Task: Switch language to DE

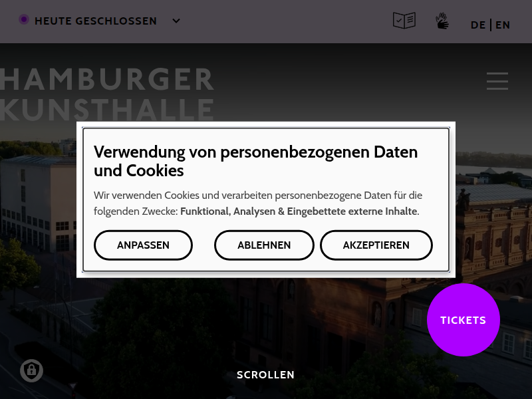Action: [x=478, y=25]
